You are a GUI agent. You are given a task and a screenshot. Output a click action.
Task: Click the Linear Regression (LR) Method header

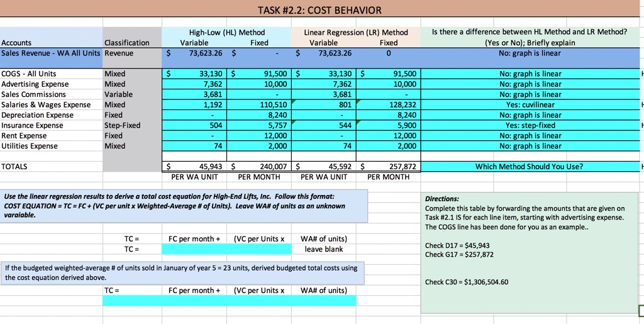[x=356, y=32]
